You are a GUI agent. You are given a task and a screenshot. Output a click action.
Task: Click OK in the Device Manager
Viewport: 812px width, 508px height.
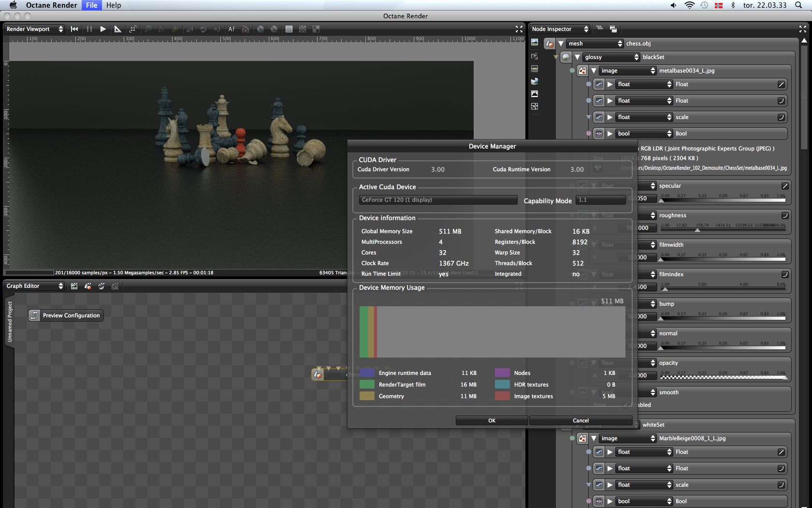[492, 420]
